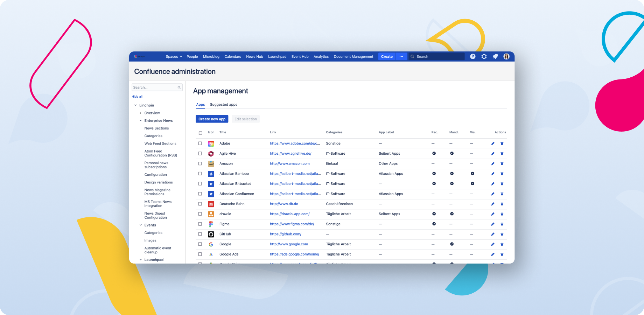
Task: Click the sidebar Search input field
Action: (157, 87)
